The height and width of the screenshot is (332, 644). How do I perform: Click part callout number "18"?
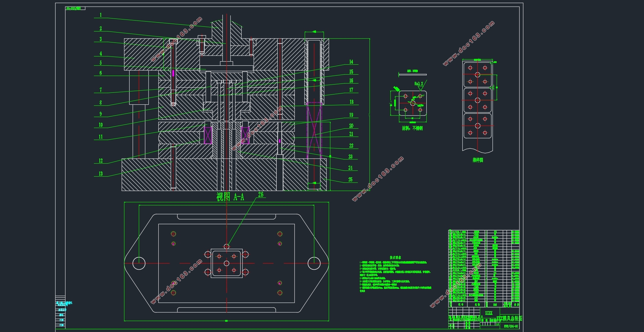[351, 102]
